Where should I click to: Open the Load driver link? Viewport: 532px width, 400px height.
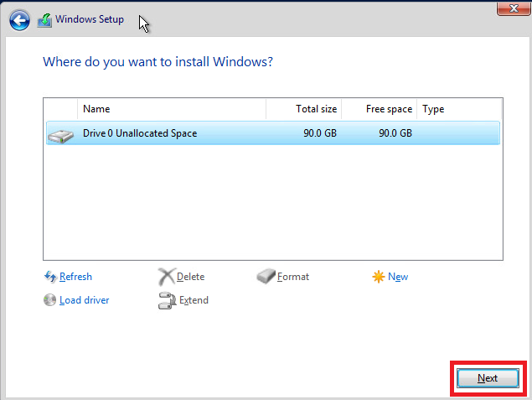click(84, 300)
